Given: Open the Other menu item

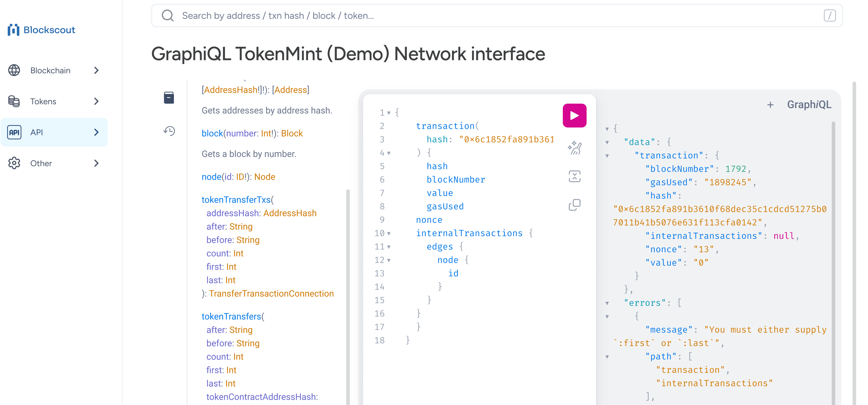Looking at the screenshot, I should pos(54,163).
